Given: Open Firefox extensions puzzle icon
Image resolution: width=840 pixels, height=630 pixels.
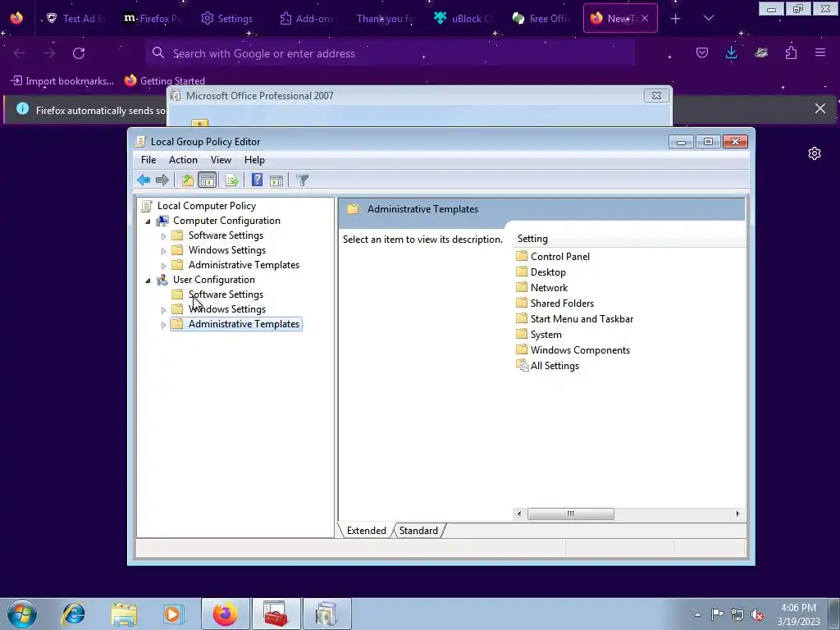Looking at the screenshot, I should [x=791, y=52].
